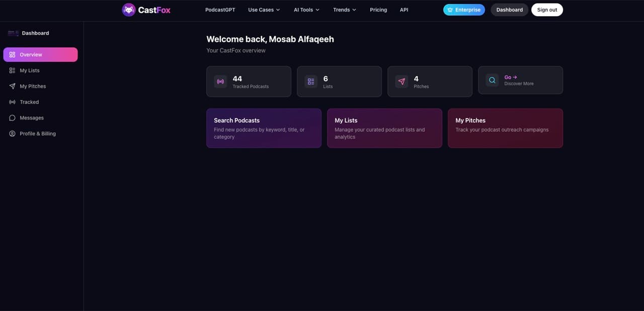Screen dimensions: 644x311
Task: Open Tracked section in sidebar
Action: (41, 102)
